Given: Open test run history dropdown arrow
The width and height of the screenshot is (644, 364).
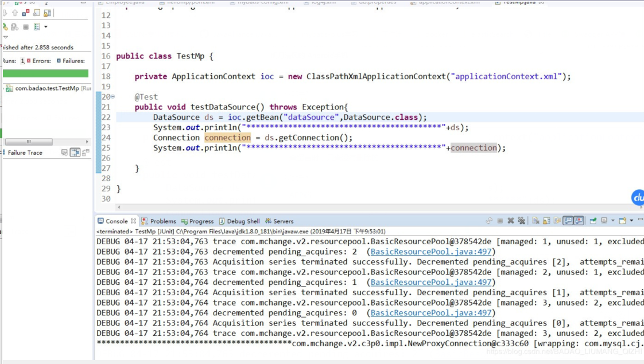Looking at the screenshot, I should (45, 27).
